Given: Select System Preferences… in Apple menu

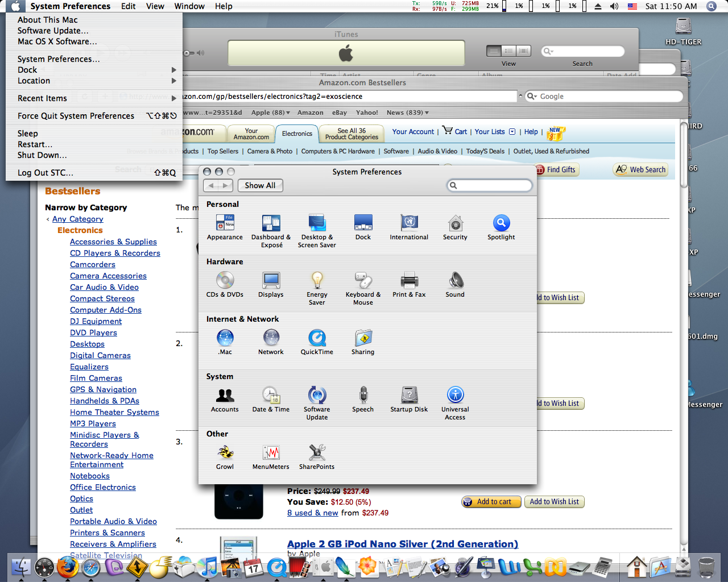Looking at the screenshot, I should tap(94, 59).
